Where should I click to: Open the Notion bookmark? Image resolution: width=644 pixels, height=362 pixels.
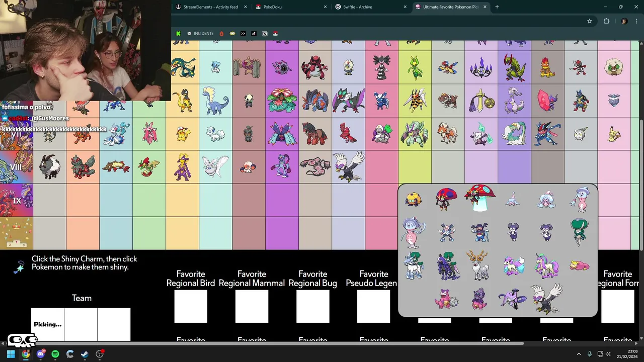click(x=265, y=34)
